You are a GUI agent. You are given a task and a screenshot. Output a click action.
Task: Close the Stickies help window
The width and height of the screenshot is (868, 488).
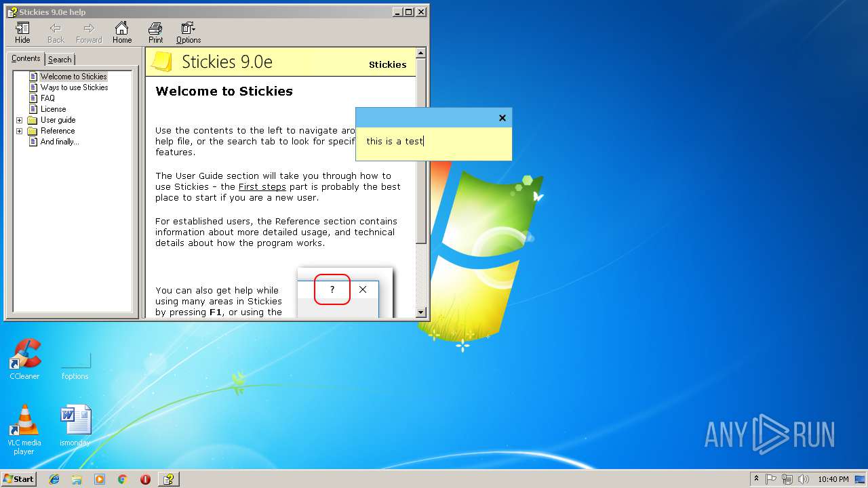coord(421,12)
